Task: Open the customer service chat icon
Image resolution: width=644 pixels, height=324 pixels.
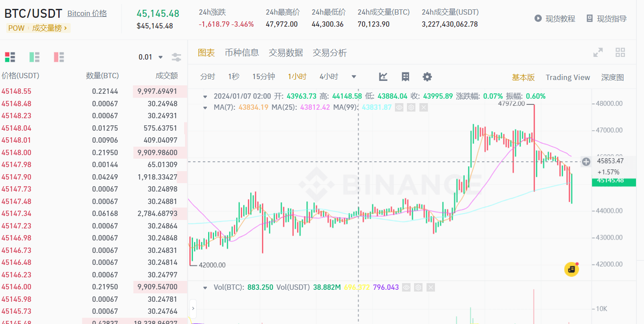Action: coord(571,269)
